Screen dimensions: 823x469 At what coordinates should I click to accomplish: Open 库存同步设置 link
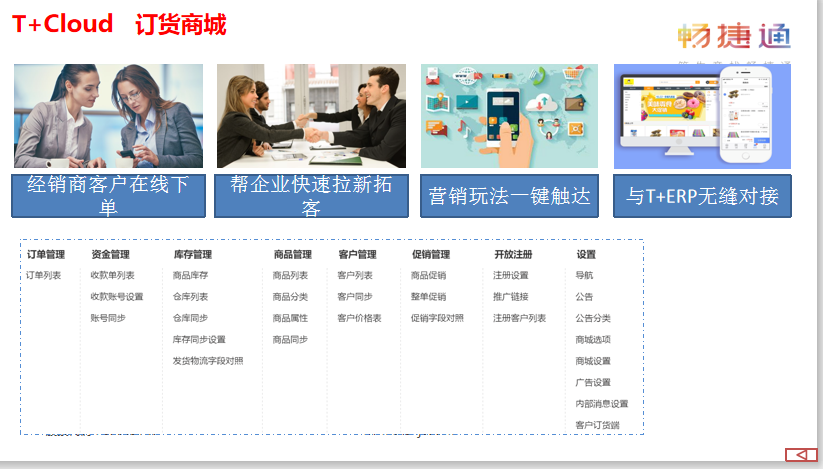click(x=199, y=339)
